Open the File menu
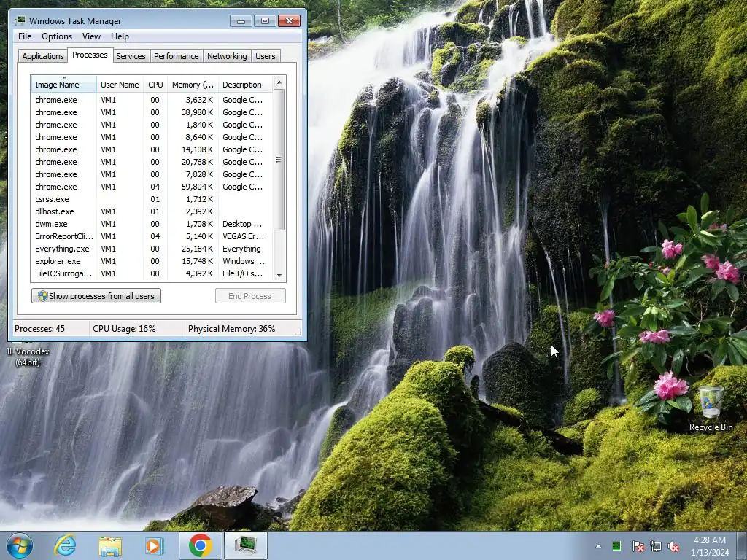 pos(25,36)
